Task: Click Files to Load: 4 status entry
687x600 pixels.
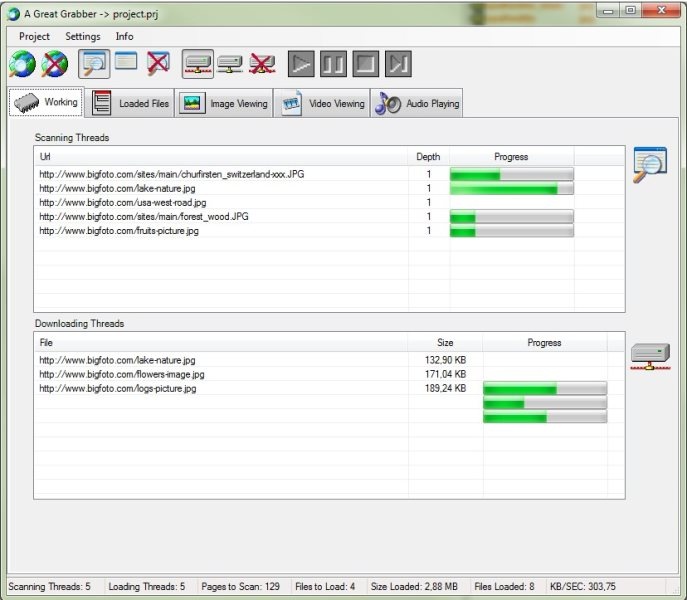Action: (x=325, y=586)
